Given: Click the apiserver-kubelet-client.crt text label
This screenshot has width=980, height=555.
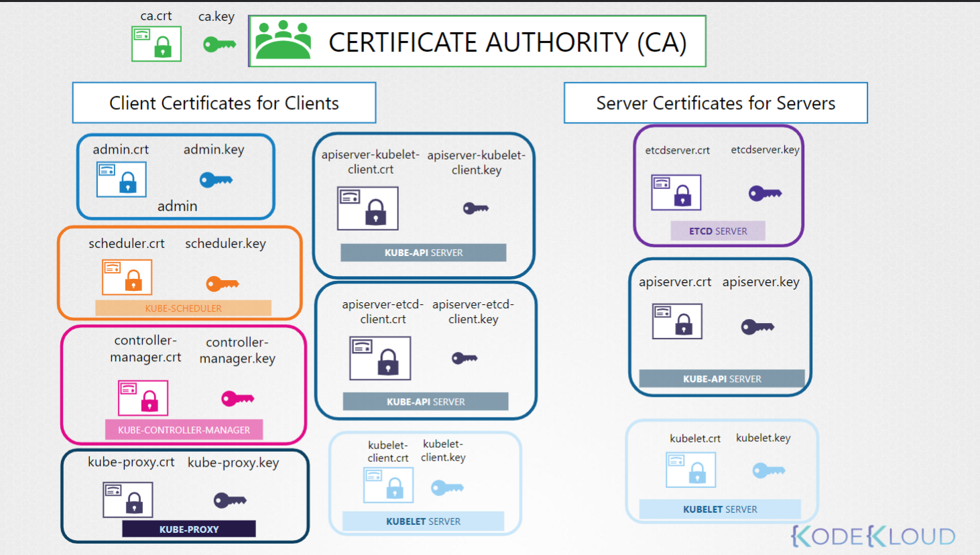Looking at the screenshot, I should click(x=371, y=162).
